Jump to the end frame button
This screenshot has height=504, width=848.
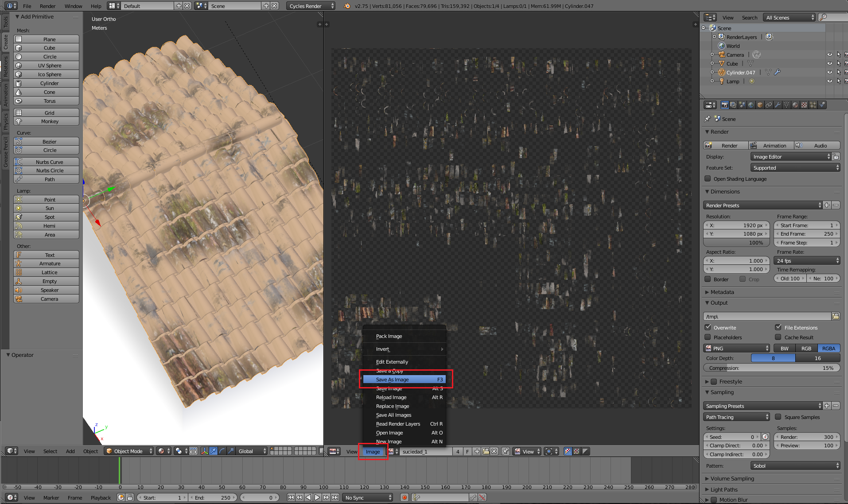pos(335,497)
